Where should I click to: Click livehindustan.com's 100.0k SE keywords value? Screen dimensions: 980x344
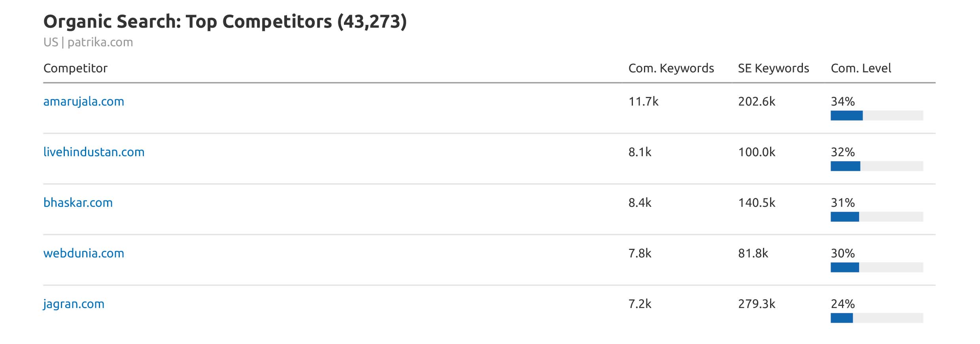[x=756, y=152]
